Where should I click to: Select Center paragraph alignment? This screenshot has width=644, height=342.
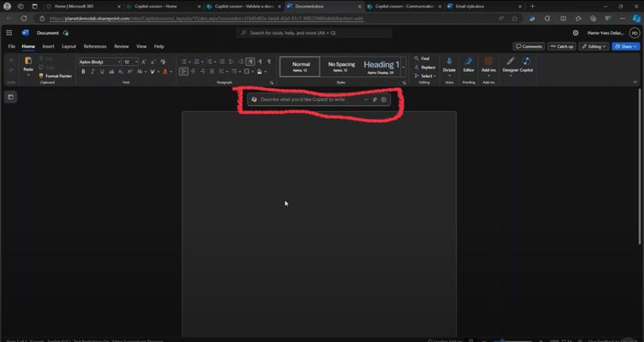tap(193, 72)
